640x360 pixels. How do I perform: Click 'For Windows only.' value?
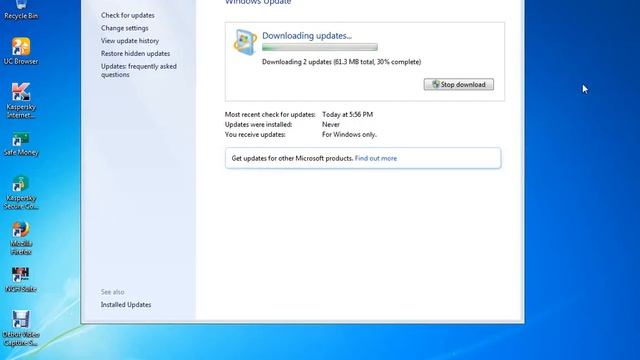tap(349, 134)
